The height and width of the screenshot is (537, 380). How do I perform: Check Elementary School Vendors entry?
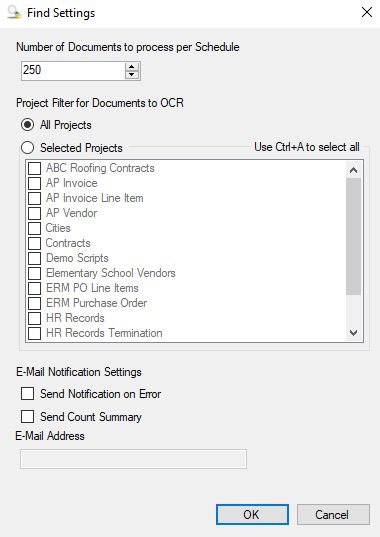point(34,273)
